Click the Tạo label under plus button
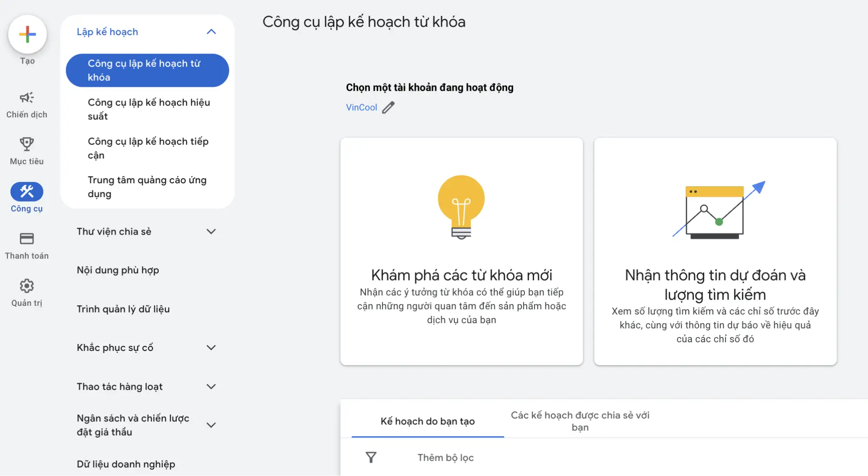This screenshot has width=868, height=476. point(27,61)
